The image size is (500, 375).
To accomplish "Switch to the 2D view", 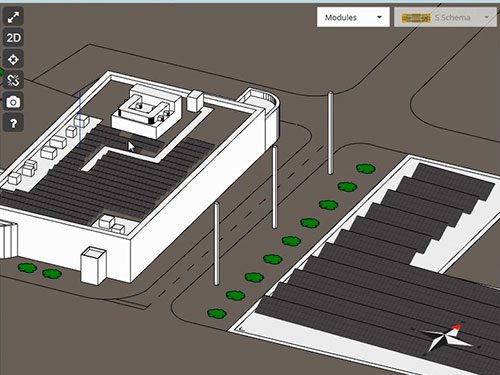I will point(13,38).
